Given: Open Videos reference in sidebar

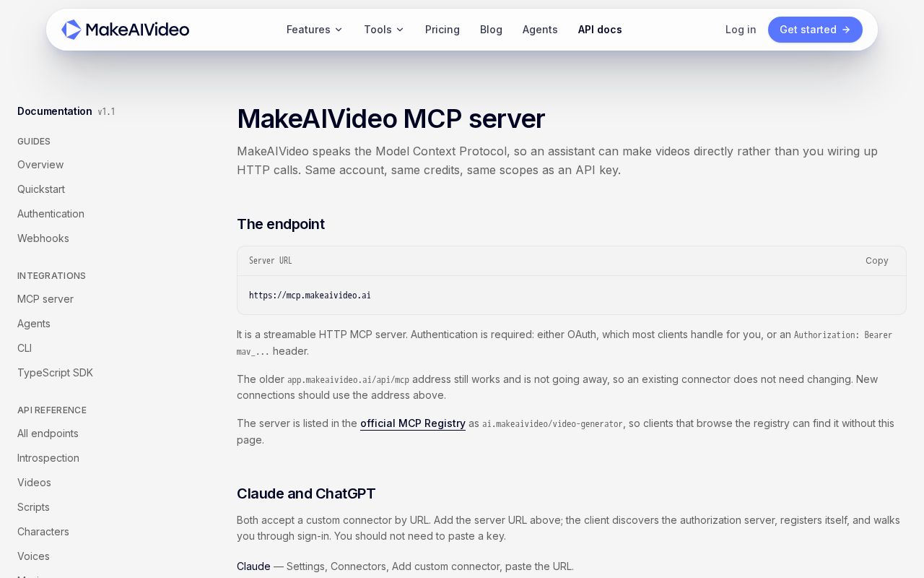Looking at the screenshot, I should 34,483.
